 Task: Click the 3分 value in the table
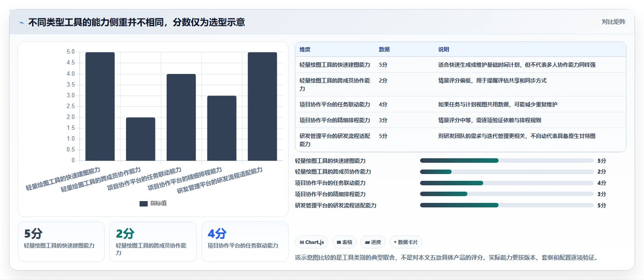pos(383,120)
